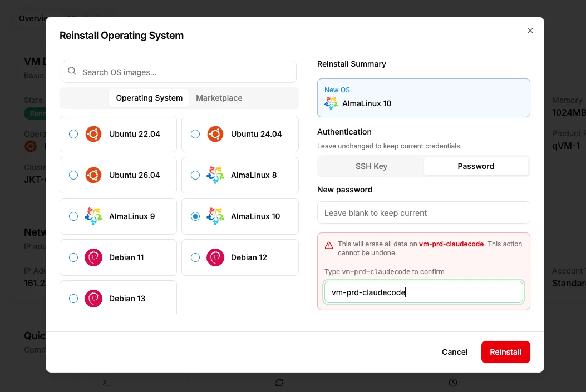Choose the Debian 11 radio button
This screenshot has width=586, height=392.
[x=73, y=257]
